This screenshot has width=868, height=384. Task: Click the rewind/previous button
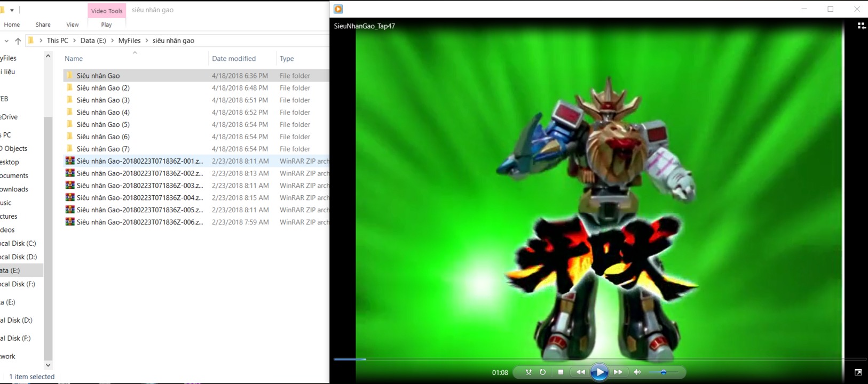pos(580,372)
